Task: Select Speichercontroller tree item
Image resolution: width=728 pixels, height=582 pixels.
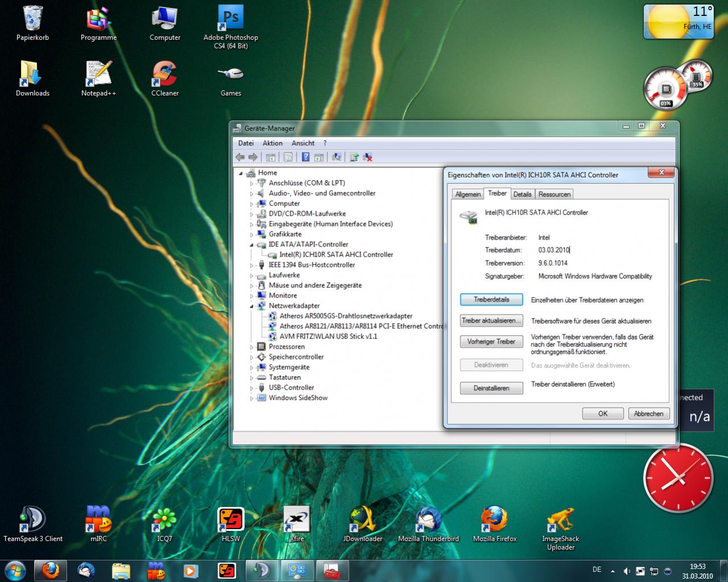Action: [296, 357]
